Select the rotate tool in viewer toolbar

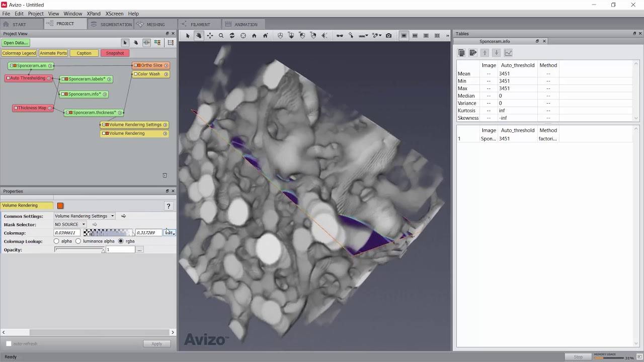pos(232,36)
